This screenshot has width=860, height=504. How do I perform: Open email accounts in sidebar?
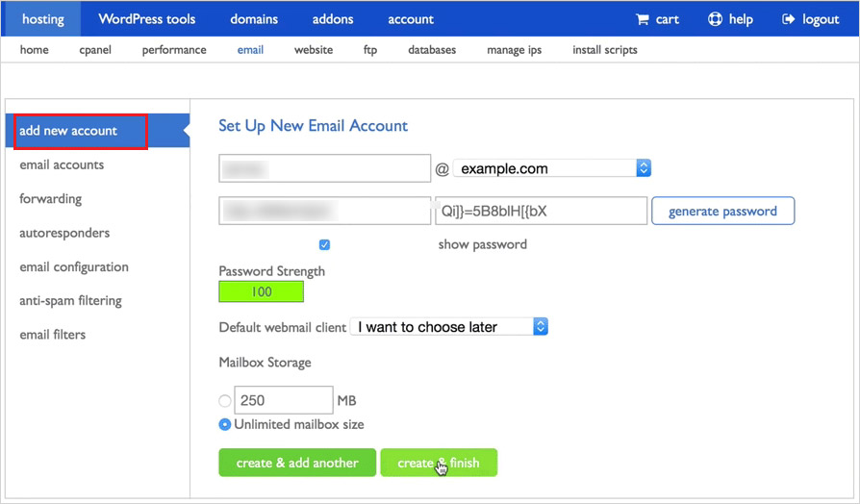pyautogui.click(x=62, y=165)
